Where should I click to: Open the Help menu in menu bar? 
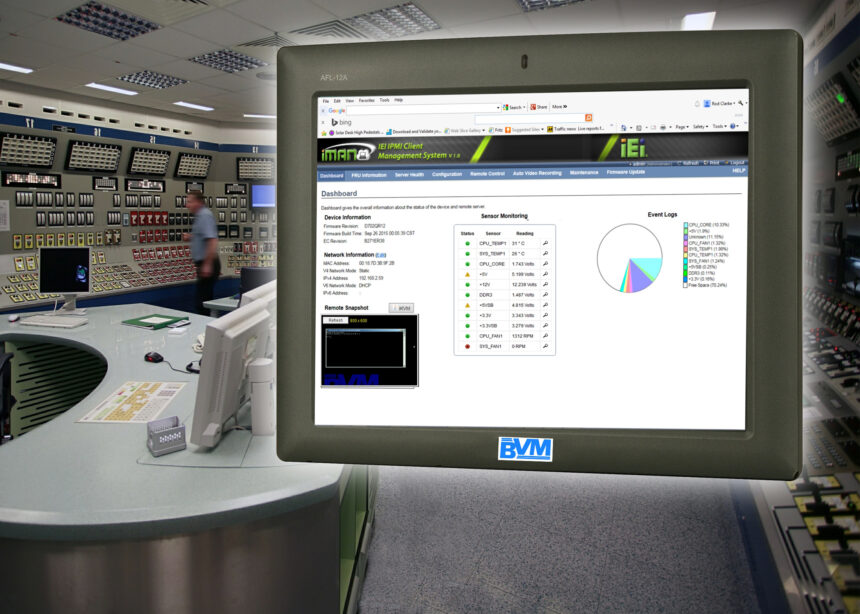pos(399,100)
